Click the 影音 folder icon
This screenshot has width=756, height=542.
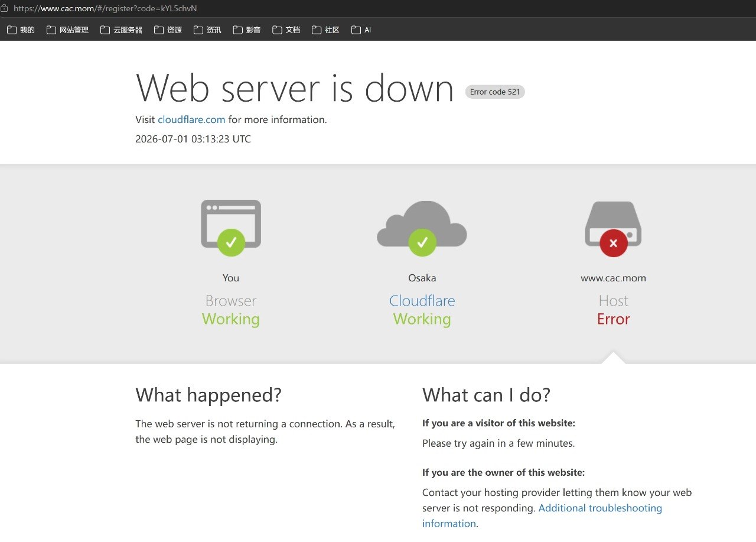[x=238, y=30]
